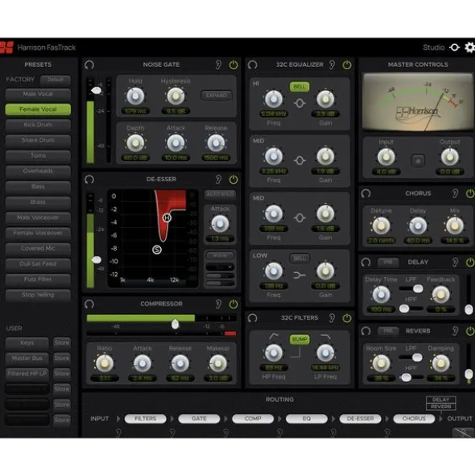Click ear icon below CHORUS routing block

(x=387, y=433)
